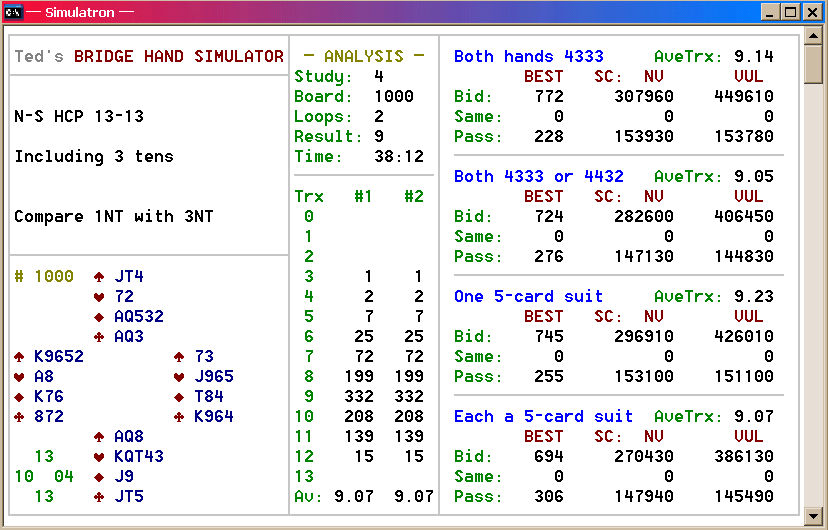Screen dimensions: 828x530
Task: Click West's spade symbol beside K9652
Action: (x=19, y=357)
